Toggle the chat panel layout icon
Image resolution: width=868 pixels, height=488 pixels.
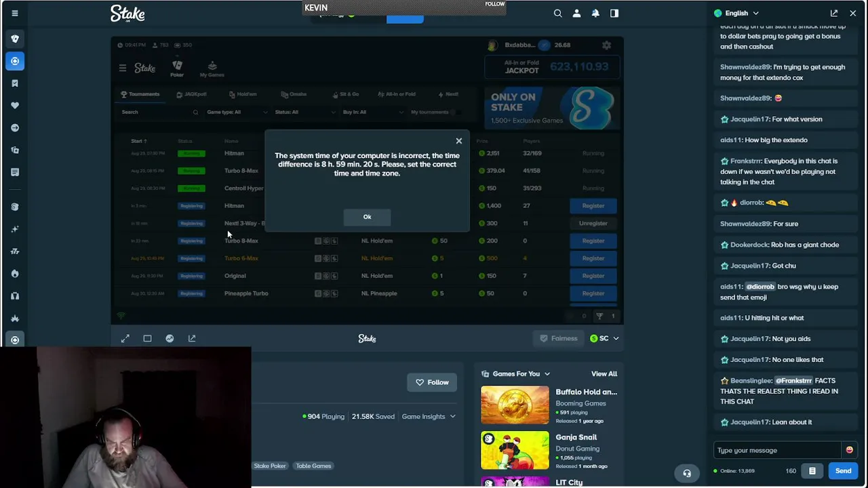click(614, 13)
